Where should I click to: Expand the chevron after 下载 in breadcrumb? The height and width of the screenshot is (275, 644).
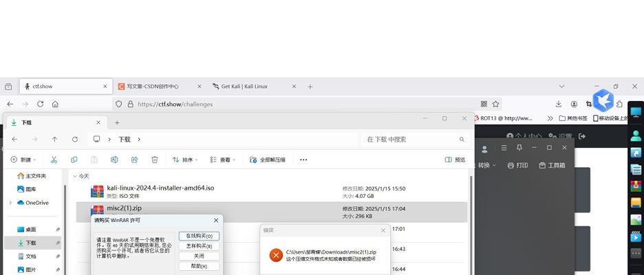pos(139,140)
